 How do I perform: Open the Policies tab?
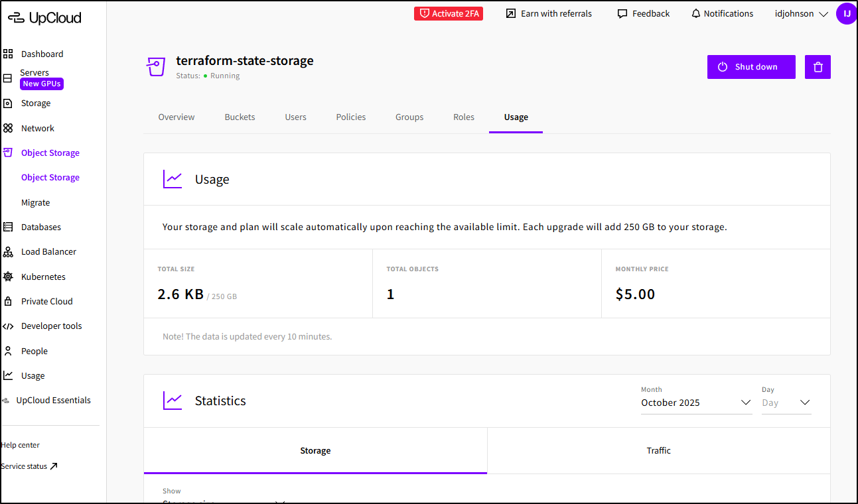point(350,117)
